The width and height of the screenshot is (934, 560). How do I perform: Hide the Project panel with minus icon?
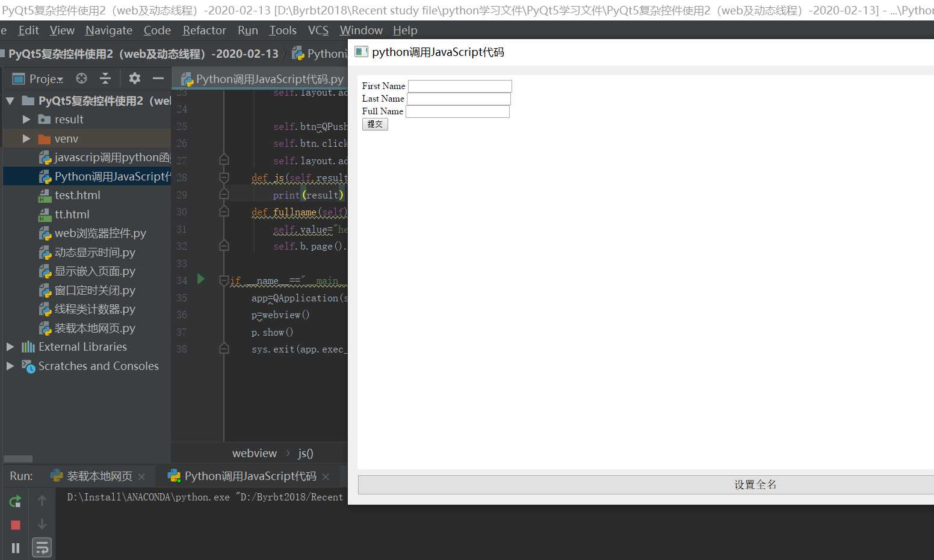click(158, 78)
